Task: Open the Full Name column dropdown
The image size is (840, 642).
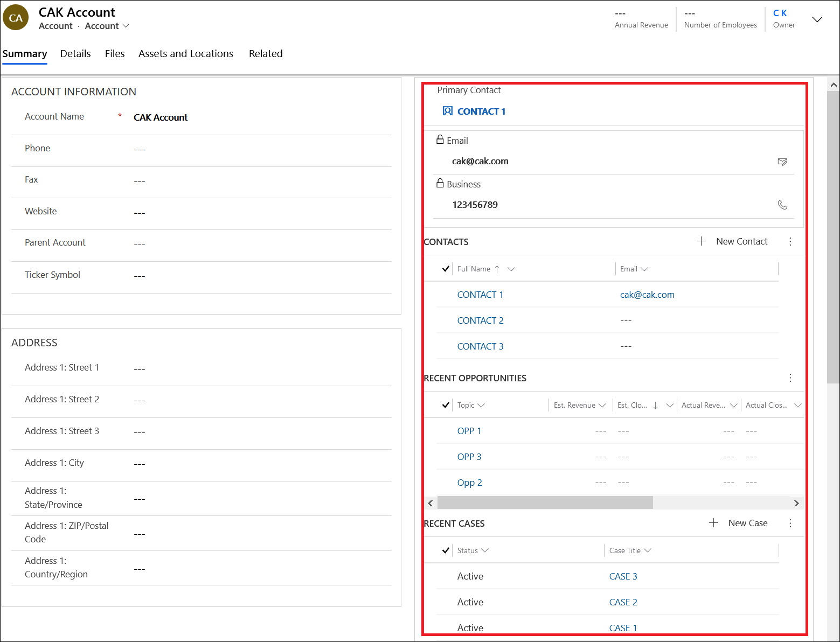Action: coord(511,269)
